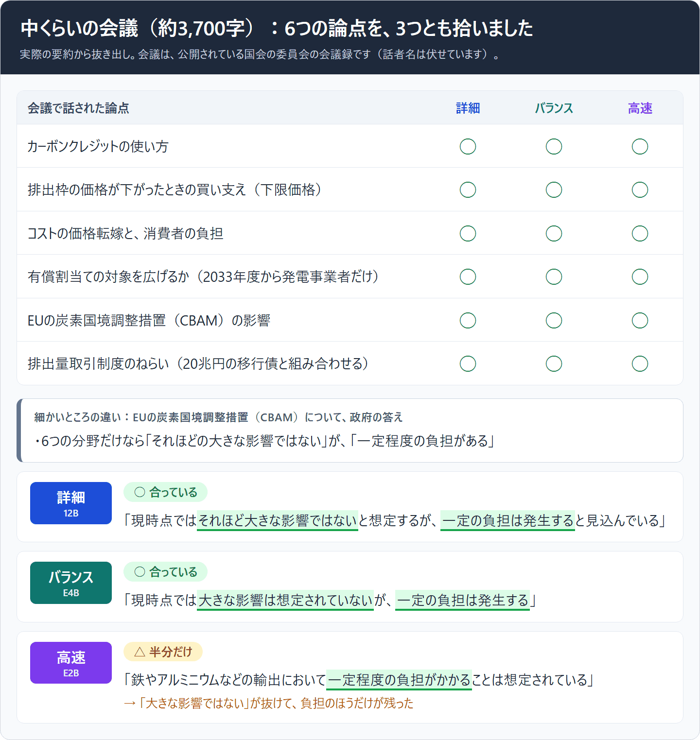Click the バランス circle in the CBAM row
The width and height of the screenshot is (700, 740).
coord(554,320)
